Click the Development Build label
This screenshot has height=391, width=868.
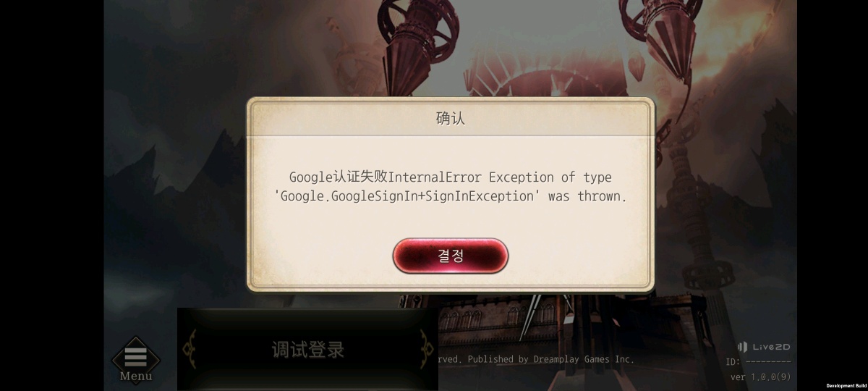[x=845, y=386]
